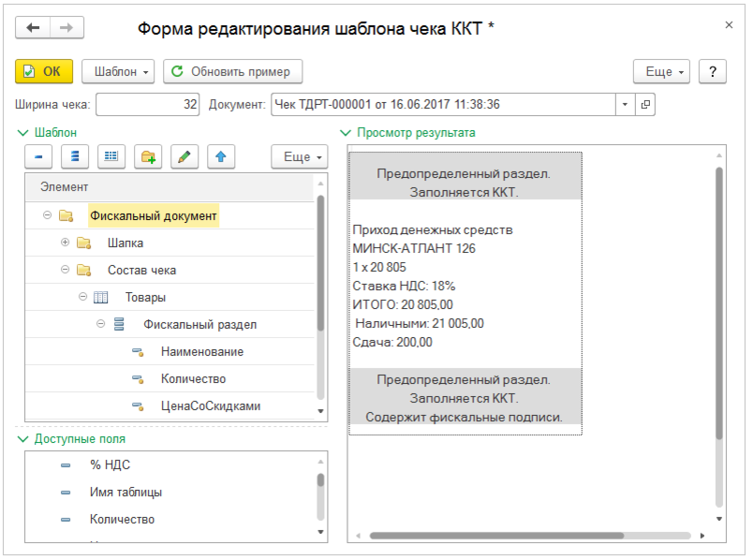This screenshot has height=560, width=753.
Task: Click the % НДС field icon
Action: click(x=66, y=465)
